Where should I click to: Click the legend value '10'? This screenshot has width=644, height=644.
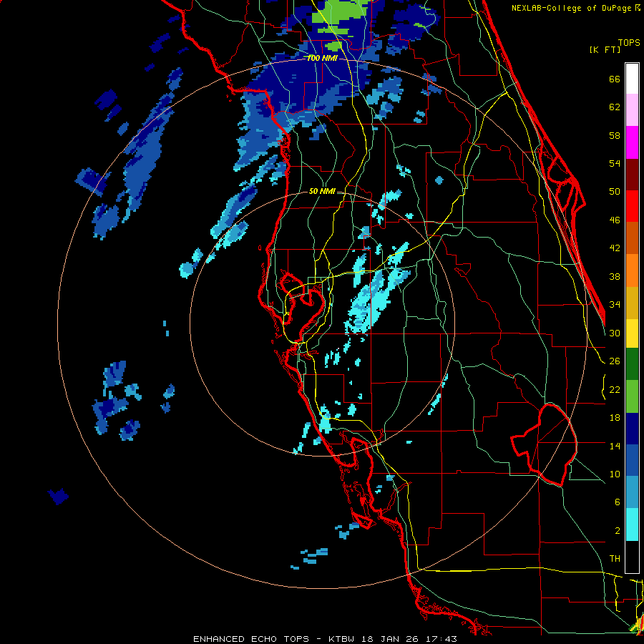click(615, 474)
